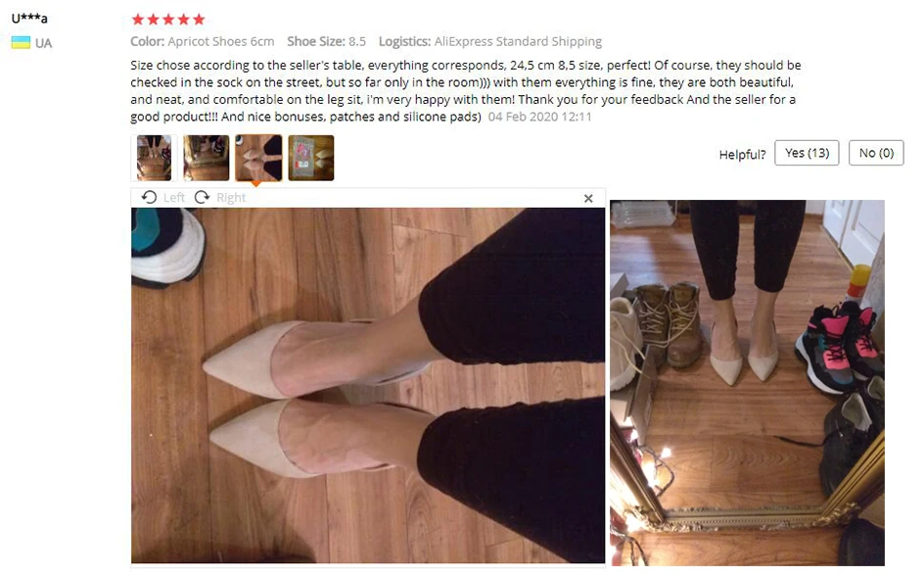The height and width of the screenshot is (575, 924).
Task: Click the Apricot Shoes 6cm color text
Action: (x=221, y=41)
